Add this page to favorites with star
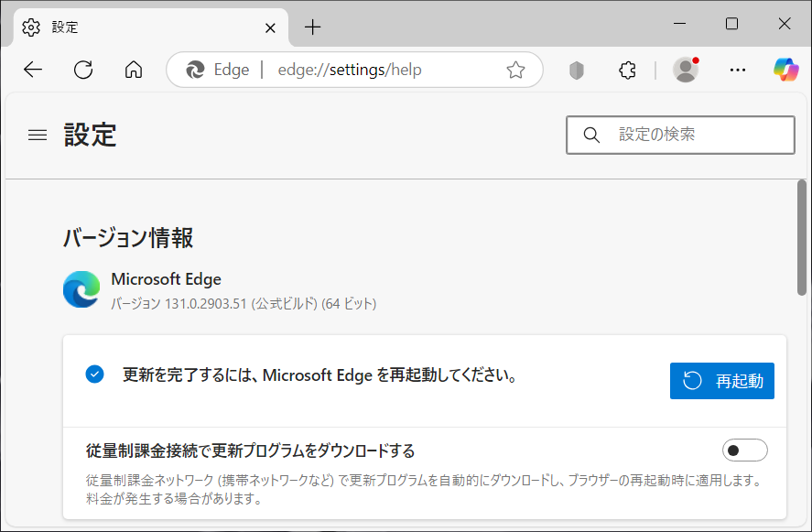 tap(516, 69)
